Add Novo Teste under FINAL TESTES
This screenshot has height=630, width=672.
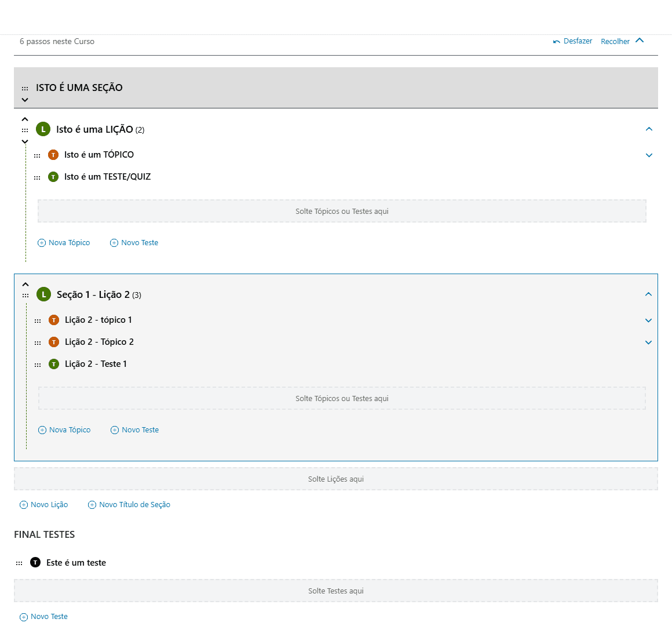[43, 617]
